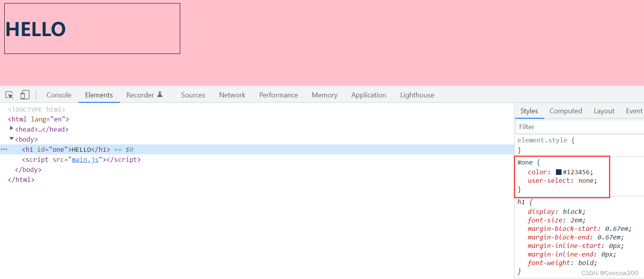Viewport: 644px width, 279px height.
Task: Edit the color property name
Action: [x=537, y=172]
